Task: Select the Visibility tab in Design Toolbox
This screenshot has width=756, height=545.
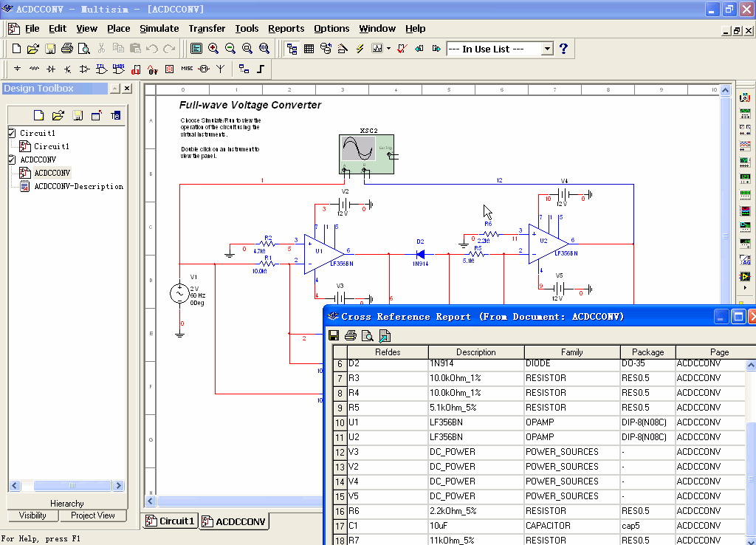Action: coord(32,515)
